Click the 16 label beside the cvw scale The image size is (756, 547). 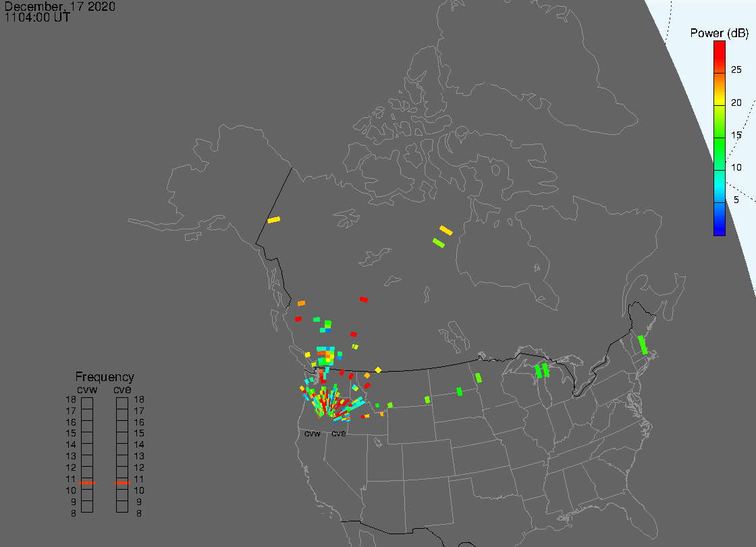(71, 422)
